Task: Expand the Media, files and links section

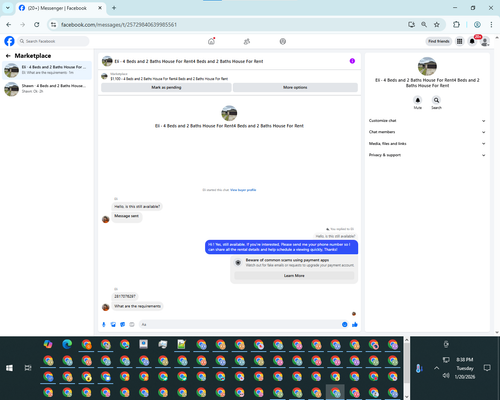Action: [427, 144]
